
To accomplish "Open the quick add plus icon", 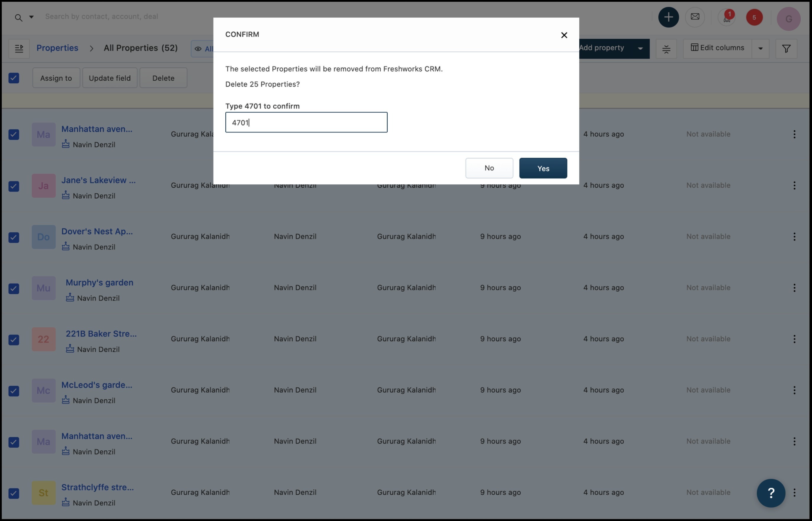I will pos(668,17).
